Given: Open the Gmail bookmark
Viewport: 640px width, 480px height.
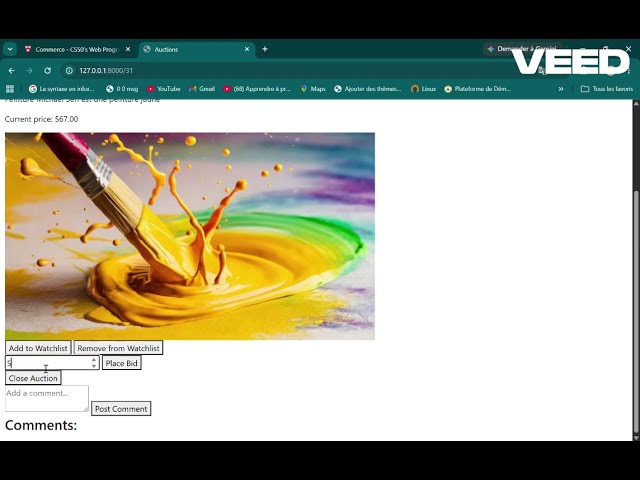Looking at the screenshot, I should click(x=202, y=89).
